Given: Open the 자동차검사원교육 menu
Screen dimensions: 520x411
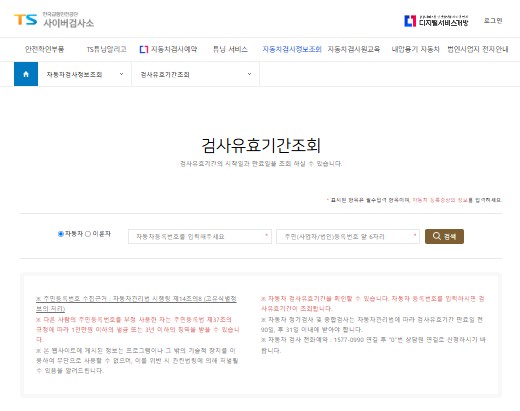Looking at the screenshot, I should pos(354,49).
